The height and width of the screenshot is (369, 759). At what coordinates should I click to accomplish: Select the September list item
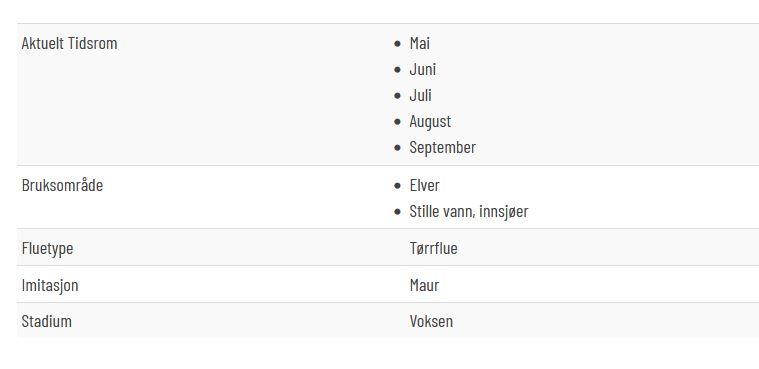[x=442, y=147]
